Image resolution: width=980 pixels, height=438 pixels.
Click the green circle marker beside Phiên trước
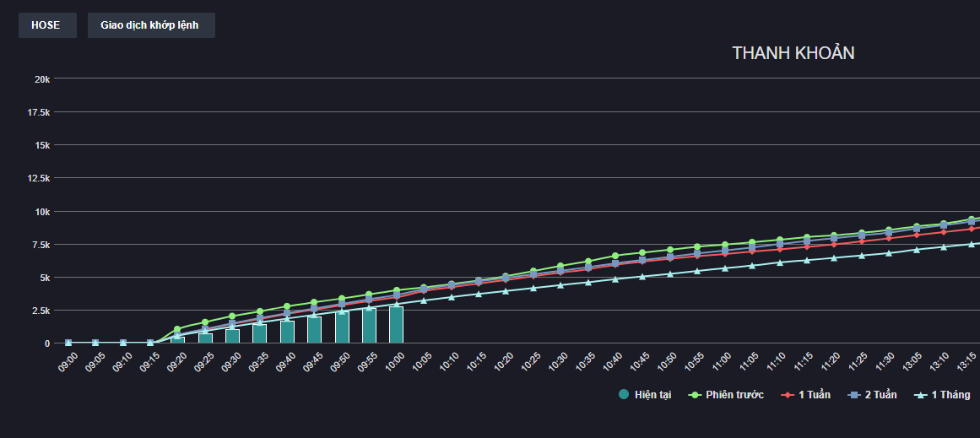click(696, 395)
